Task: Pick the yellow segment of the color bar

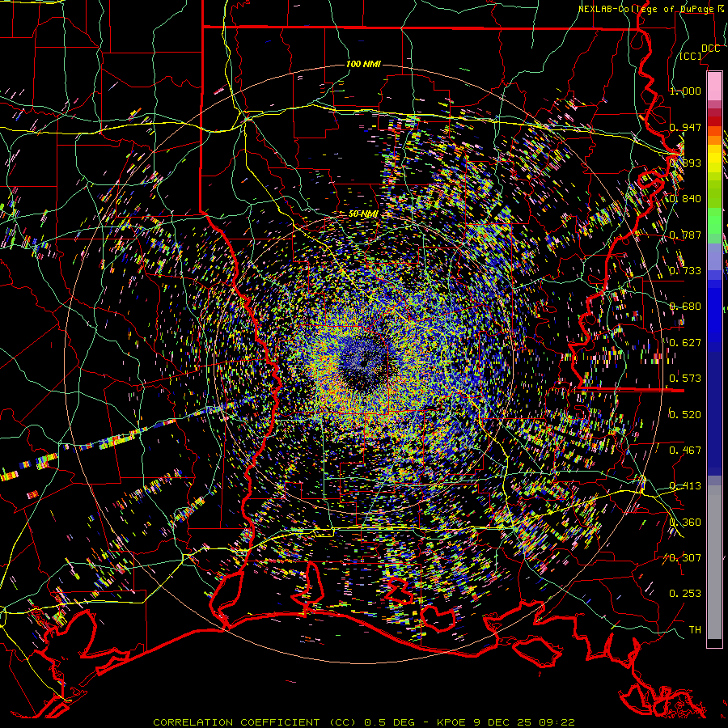Action: 714,160
